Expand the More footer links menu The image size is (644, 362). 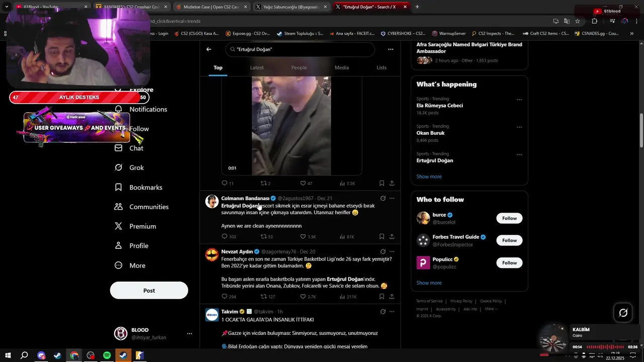[x=491, y=309]
